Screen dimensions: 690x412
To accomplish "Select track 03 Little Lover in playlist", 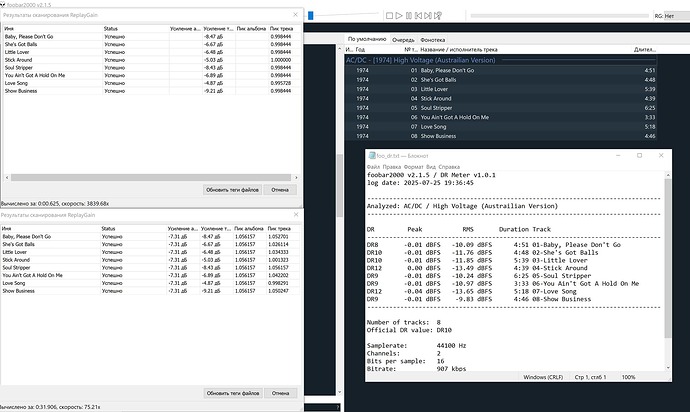I will pyautogui.click(x=501, y=89).
